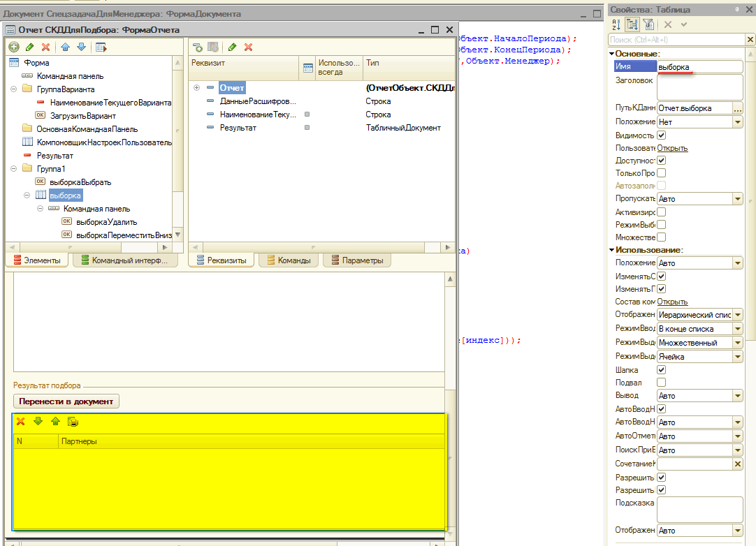The height and width of the screenshot is (546, 756).
Task: Toggle the Шапка checkbox
Action: [x=661, y=369]
